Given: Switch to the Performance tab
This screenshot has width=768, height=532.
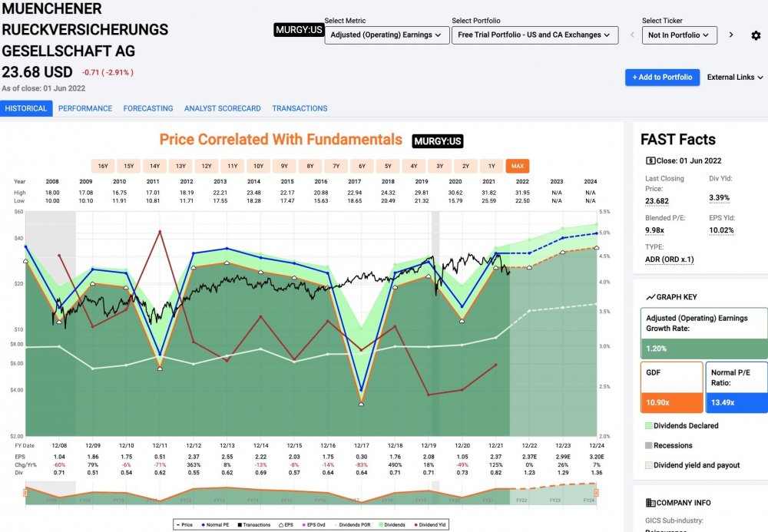Looking at the screenshot, I should [x=85, y=108].
